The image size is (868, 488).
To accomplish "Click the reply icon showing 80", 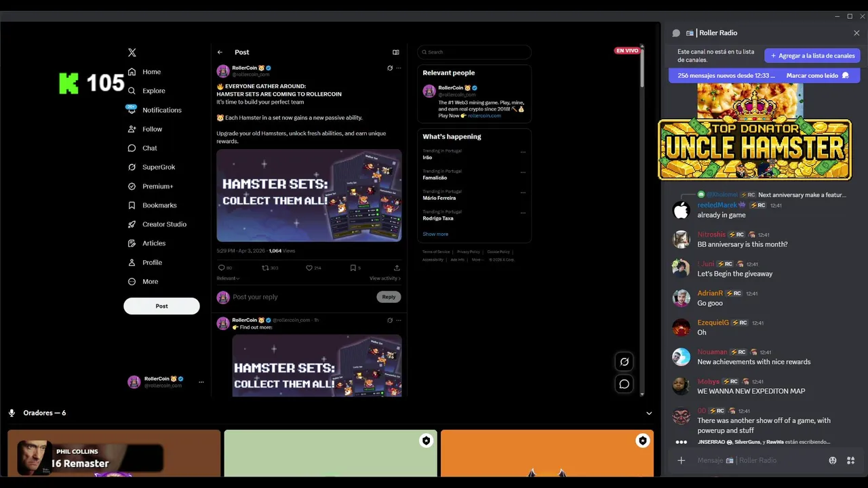I will 221,268.
